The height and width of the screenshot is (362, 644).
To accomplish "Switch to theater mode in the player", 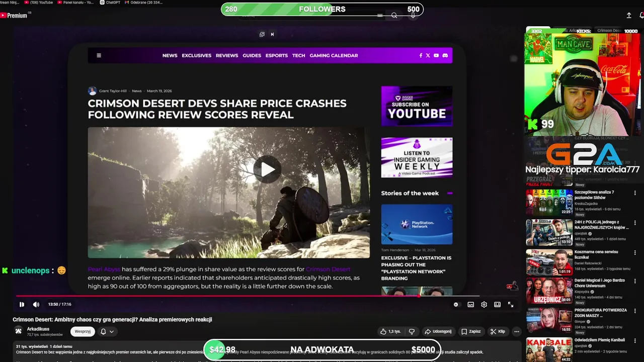I will [497, 304].
